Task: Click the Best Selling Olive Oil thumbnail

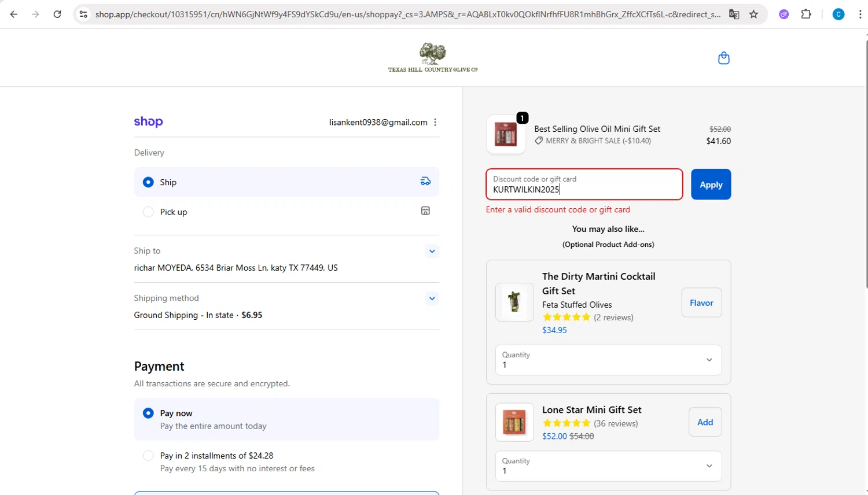Action: [x=506, y=134]
